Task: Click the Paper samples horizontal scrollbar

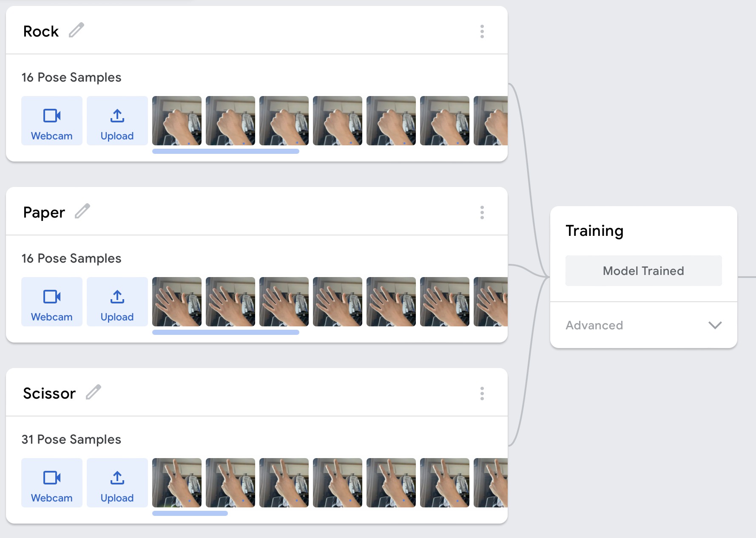Action: (226, 332)
